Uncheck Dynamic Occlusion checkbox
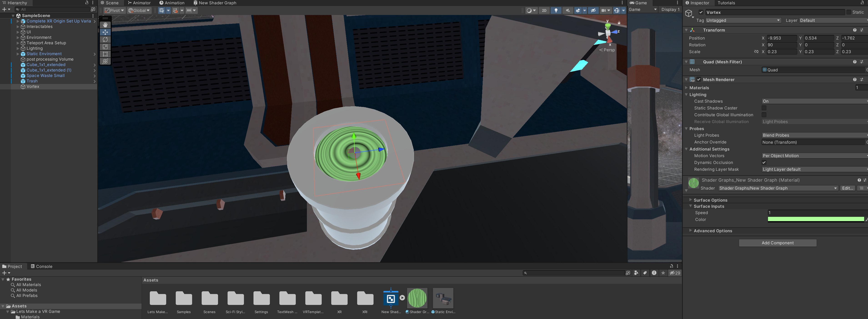868x319 pixels. click(x=764, y=163)
